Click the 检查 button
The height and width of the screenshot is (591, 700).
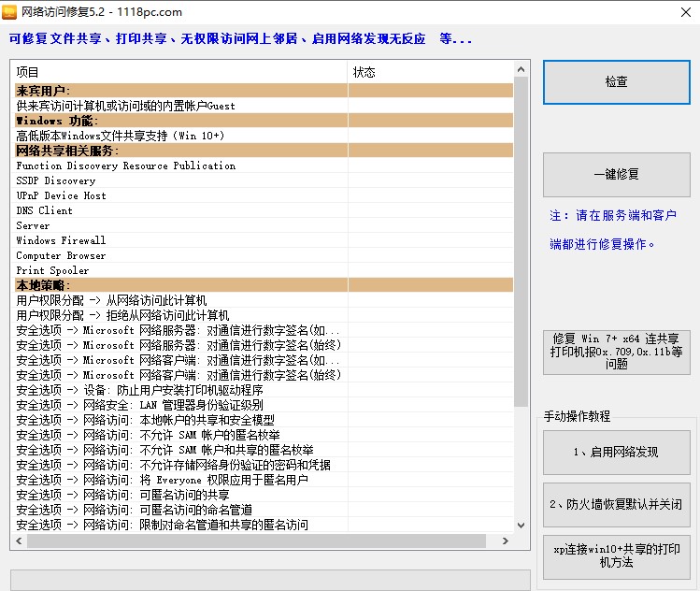(616, 82)
